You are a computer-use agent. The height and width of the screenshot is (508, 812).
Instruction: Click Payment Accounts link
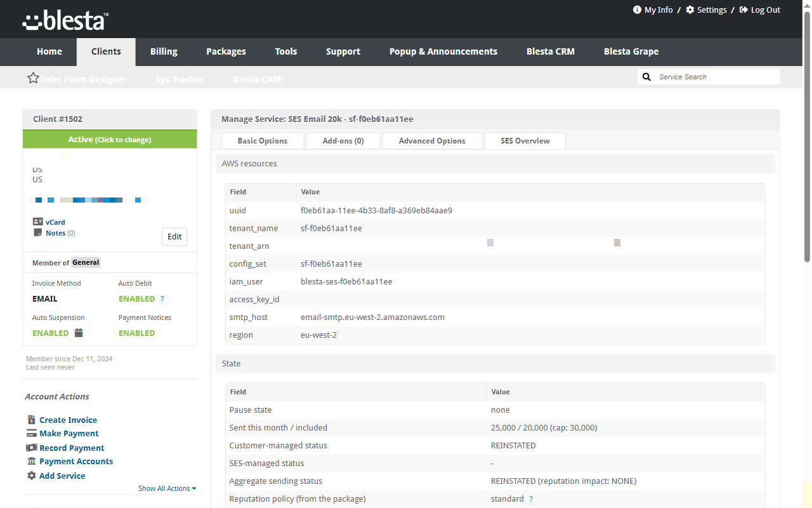(76, 462)
